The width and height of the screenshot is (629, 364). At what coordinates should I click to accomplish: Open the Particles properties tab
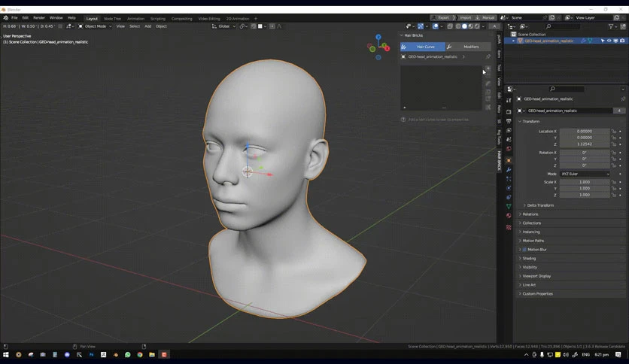point(509,179)
